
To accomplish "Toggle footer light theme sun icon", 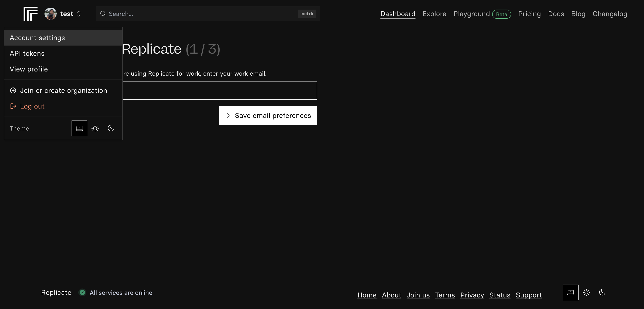I will click(586, 292).
